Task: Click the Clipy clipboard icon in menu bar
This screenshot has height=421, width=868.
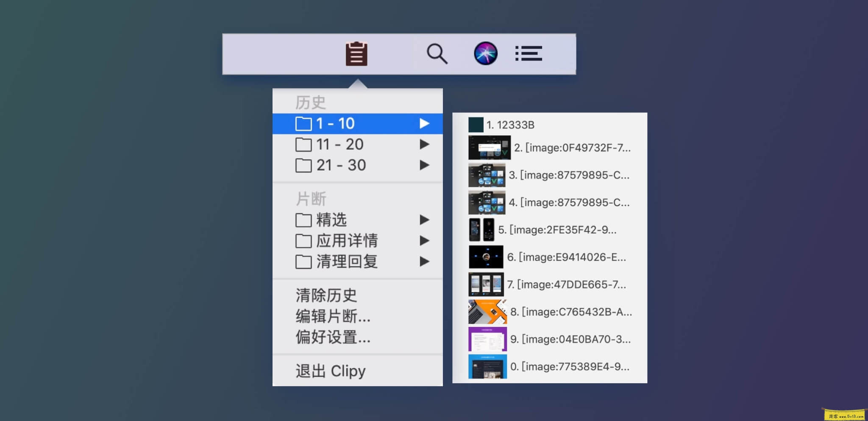Action: (356, 53)
